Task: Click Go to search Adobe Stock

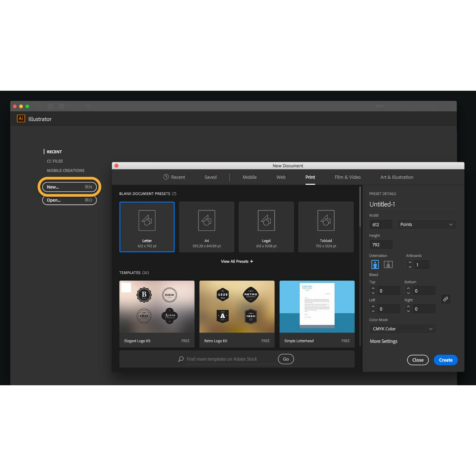Action: 286,359
